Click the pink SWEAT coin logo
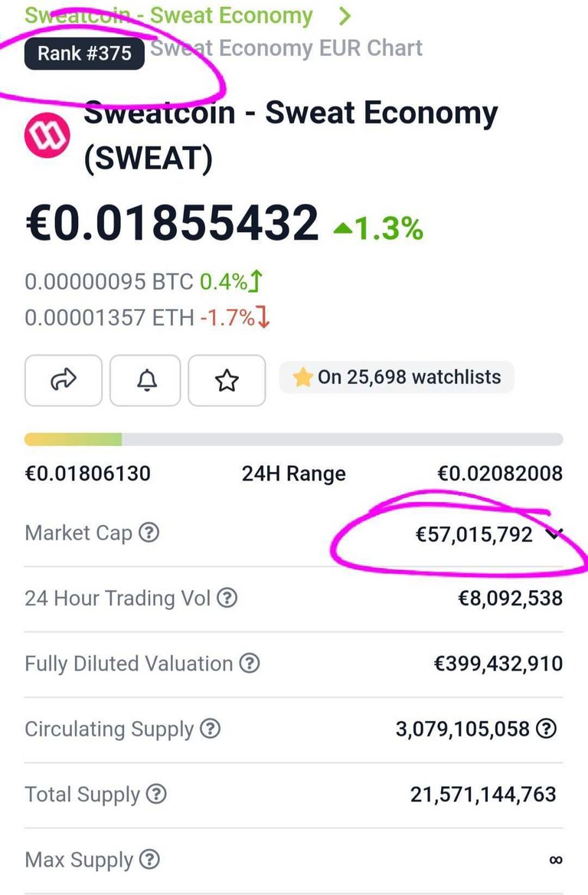The image size is (588, 895). [47, 135]
